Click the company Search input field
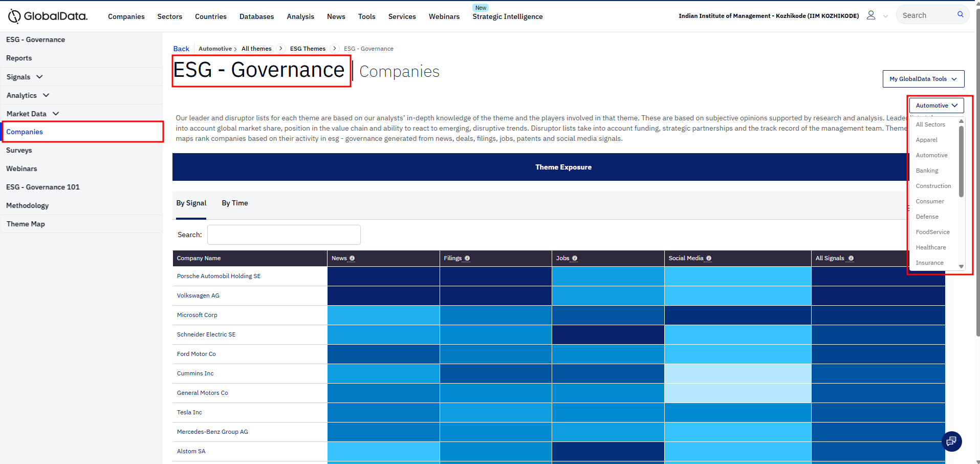 point(284,235)
